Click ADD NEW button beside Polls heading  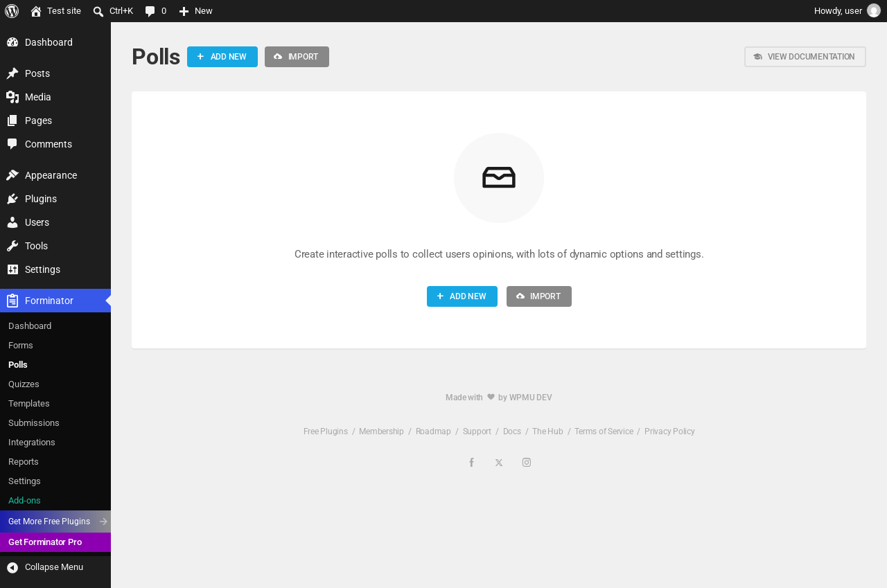click(222, 57)
